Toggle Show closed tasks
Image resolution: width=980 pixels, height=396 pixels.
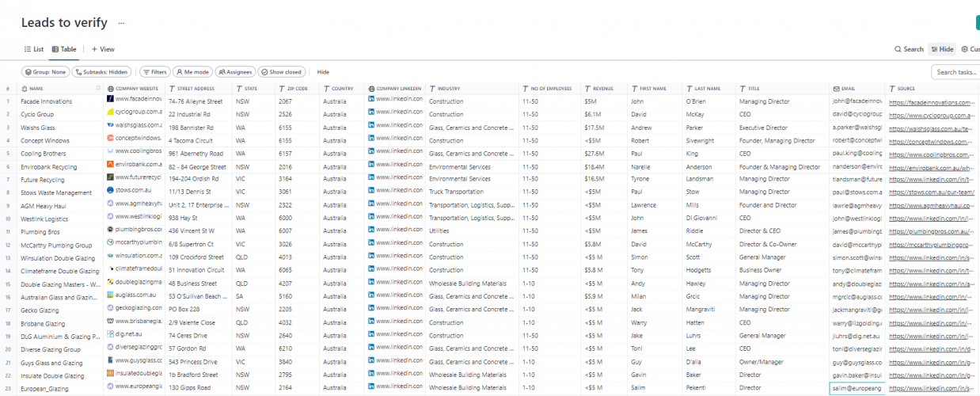282,72
